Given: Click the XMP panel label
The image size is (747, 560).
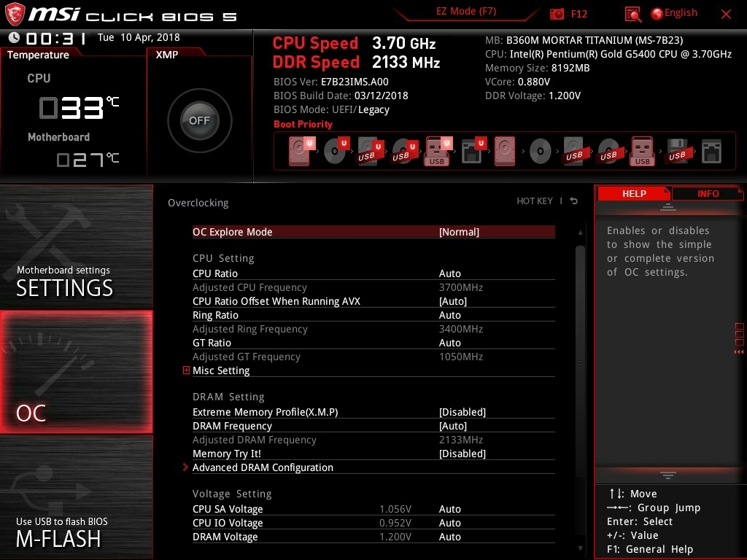Looking at the screenshot, I should (167, 55).
